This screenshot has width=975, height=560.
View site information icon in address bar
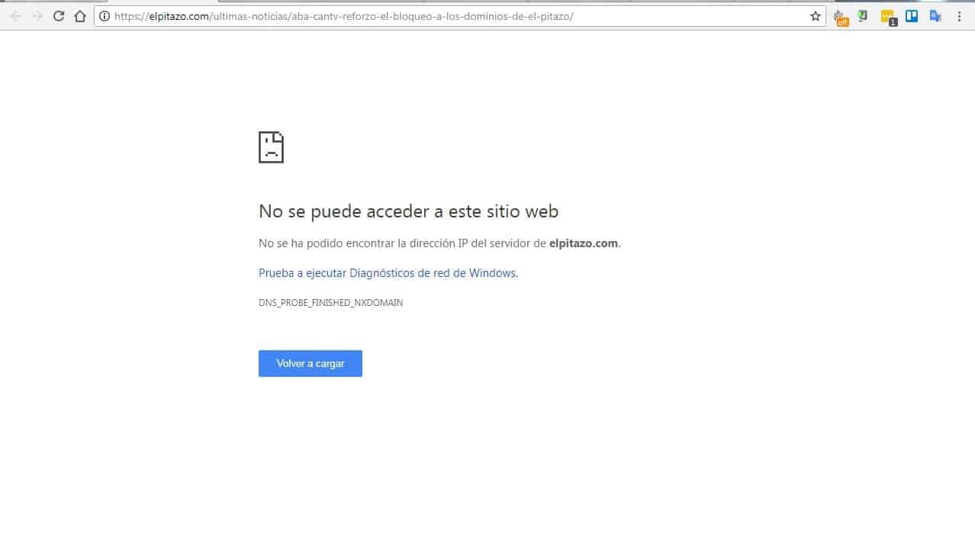pyautogui.click(x=105, y=16)
